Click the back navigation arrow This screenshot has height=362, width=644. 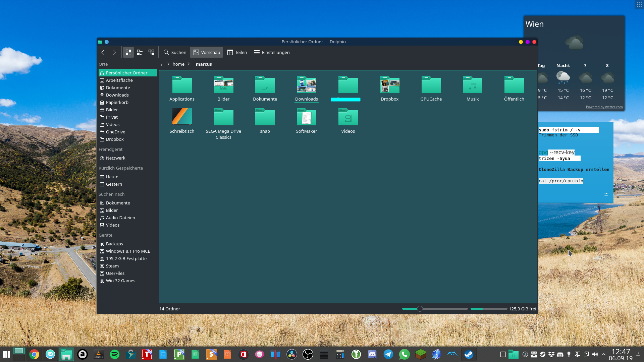[x=103, y=52]
